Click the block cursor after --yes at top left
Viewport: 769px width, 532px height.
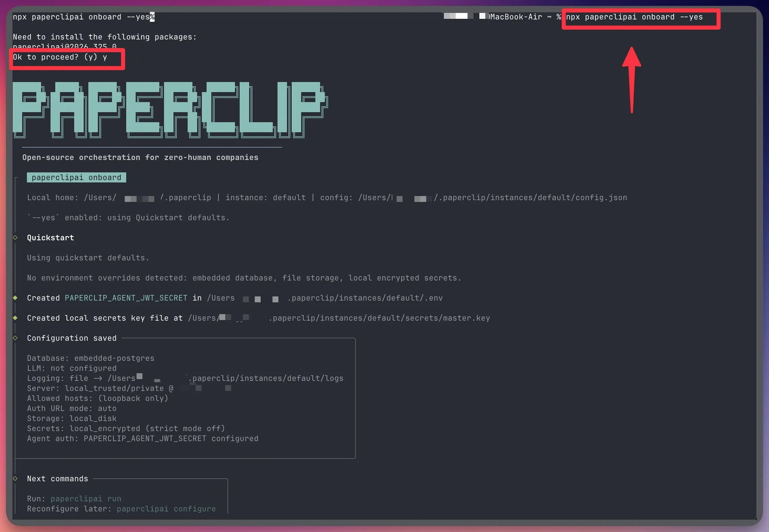click(152, 17)
